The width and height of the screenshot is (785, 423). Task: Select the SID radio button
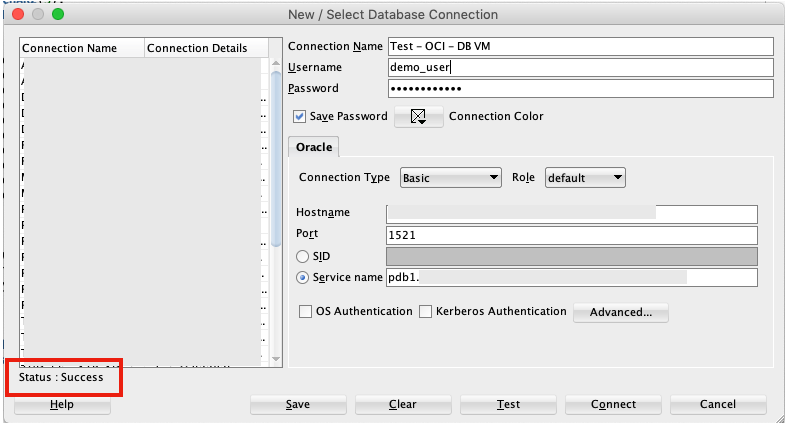pyautogui.click(x=303, y=257)
